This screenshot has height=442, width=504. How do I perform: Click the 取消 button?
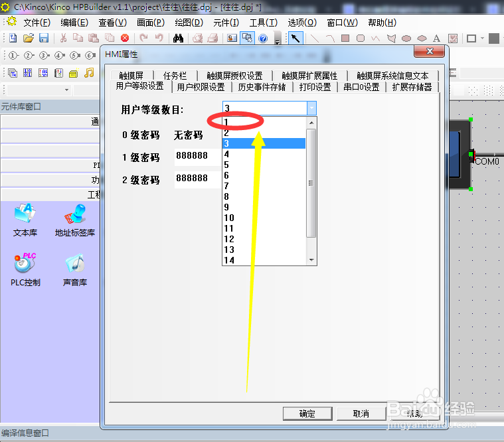(361, 413)
